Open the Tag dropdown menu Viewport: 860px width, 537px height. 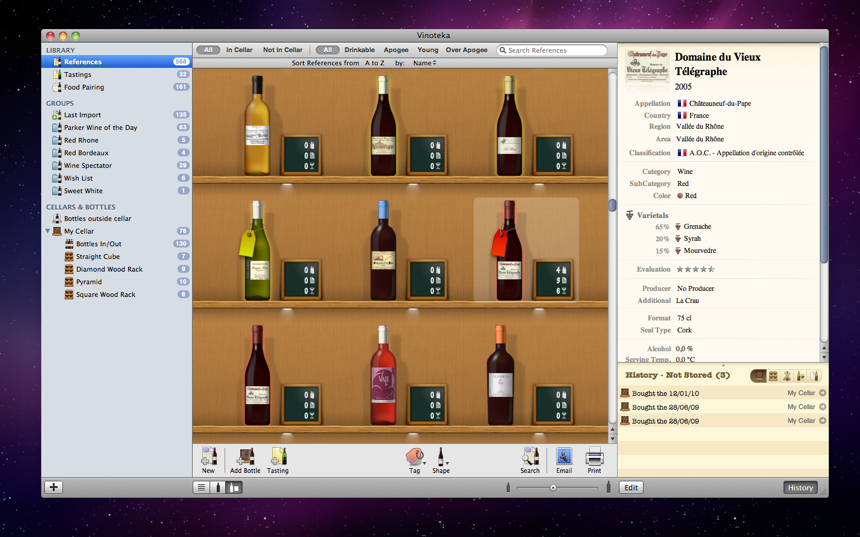tap(415, 457)
